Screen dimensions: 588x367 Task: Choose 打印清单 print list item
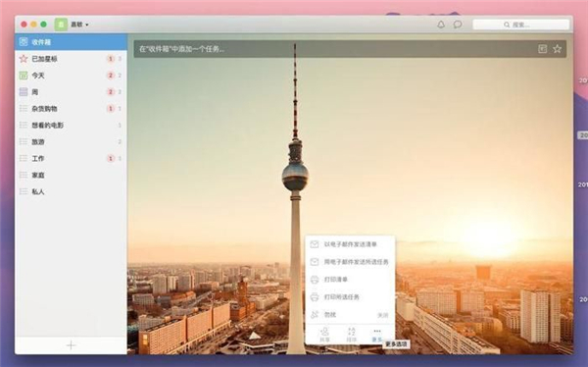click(350, 280)
